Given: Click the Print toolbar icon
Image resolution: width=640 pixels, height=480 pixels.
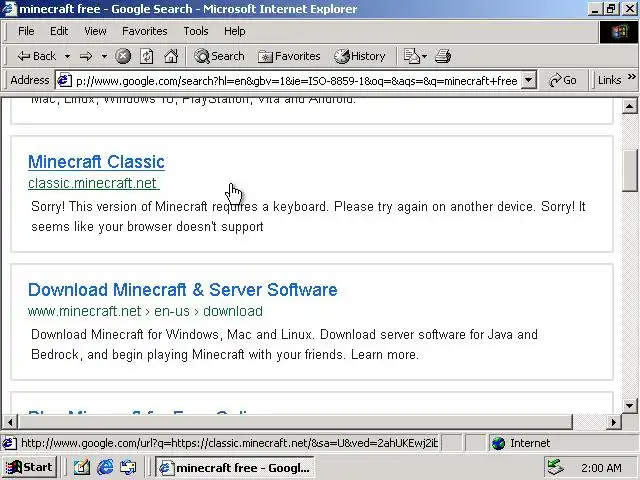Looking at the screenshot, I should tap(443, 56).
